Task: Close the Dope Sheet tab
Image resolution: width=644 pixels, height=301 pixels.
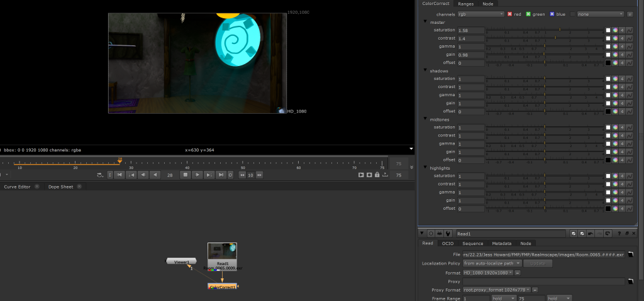Action: click(79, 187)
